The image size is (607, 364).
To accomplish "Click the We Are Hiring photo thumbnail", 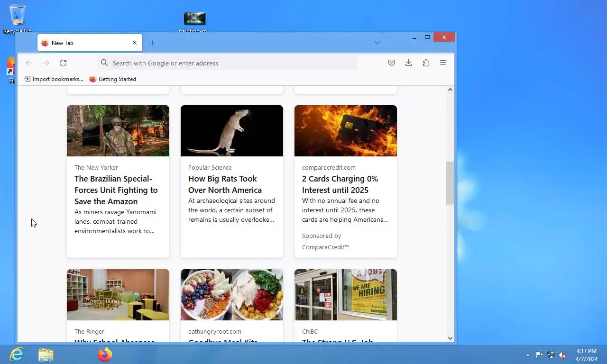I will point(346,295).
